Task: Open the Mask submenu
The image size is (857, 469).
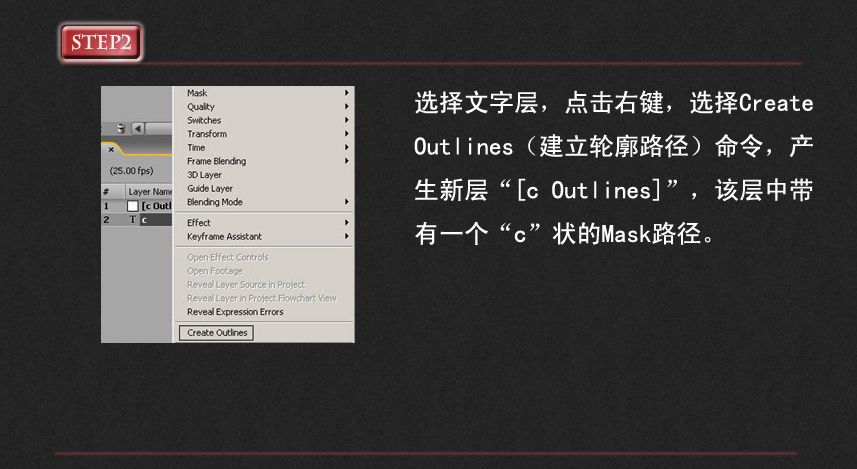Action: tap(264, 93)
